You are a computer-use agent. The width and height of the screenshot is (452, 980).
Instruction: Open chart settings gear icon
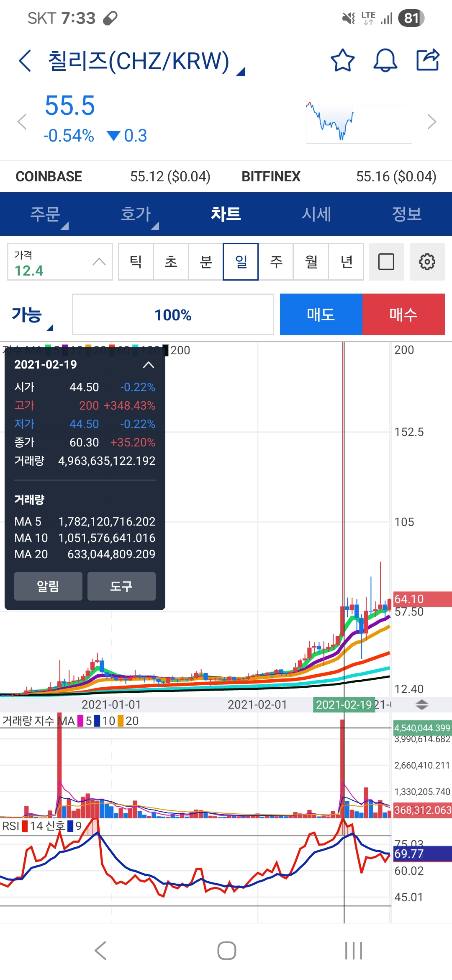pos(427,262)
